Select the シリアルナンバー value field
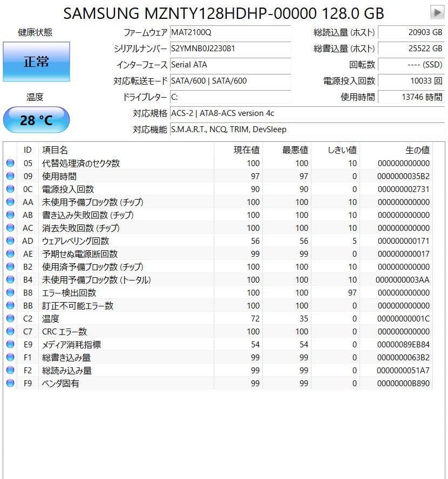This screenshot has width=448, height=479. point(230,49)
